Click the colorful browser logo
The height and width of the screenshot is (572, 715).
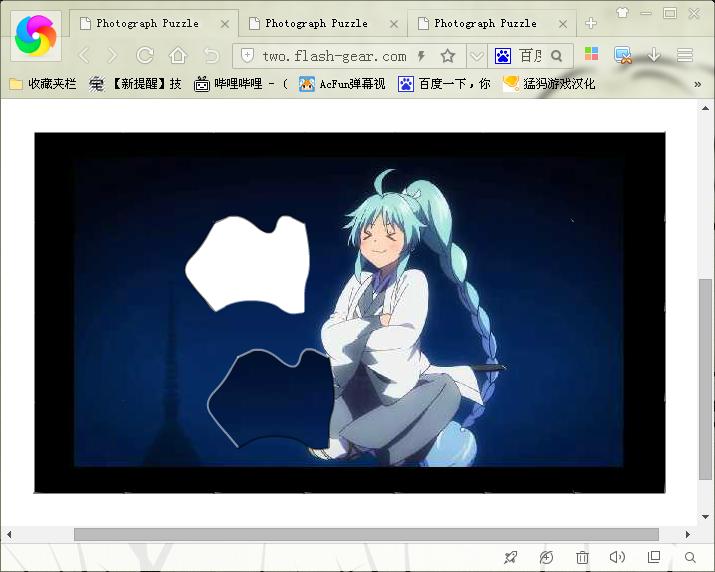(36, 36)
